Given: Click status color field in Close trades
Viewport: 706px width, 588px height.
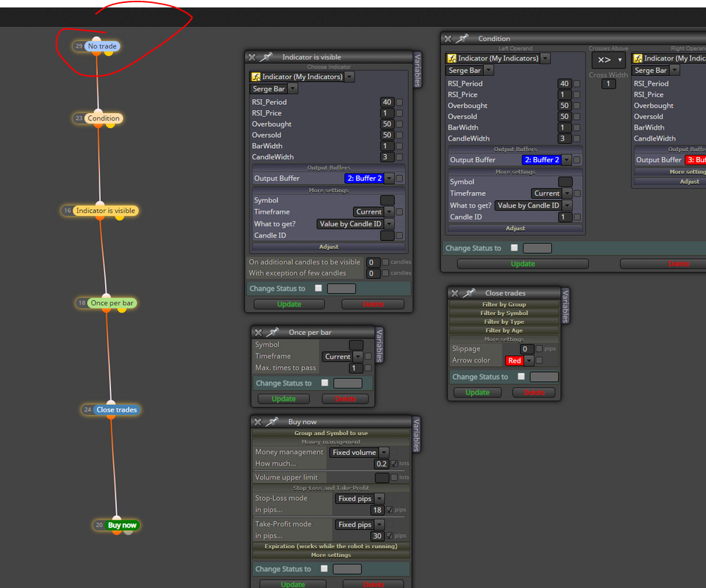Looking at the screenshot, I should point(544,377).
